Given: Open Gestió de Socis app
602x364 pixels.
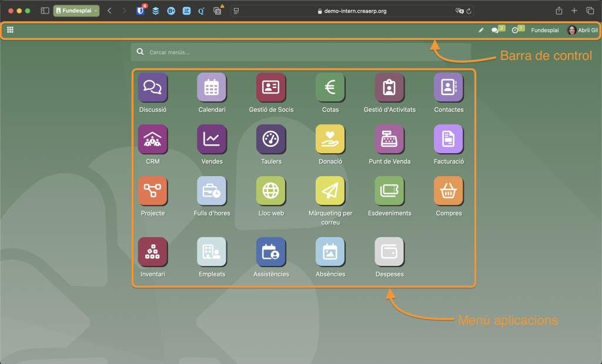Looking at the screenshot, I should coord(271,87).
